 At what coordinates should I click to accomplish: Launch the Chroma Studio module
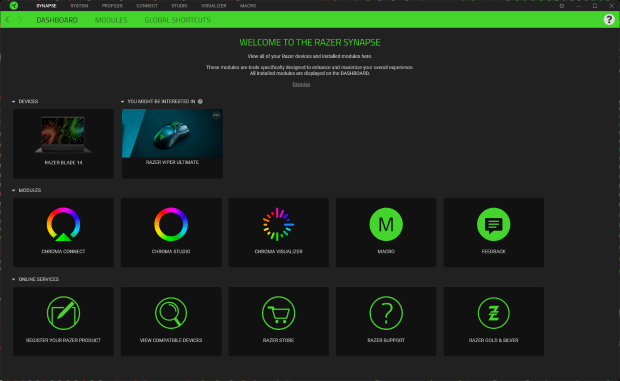click(171, 232)
